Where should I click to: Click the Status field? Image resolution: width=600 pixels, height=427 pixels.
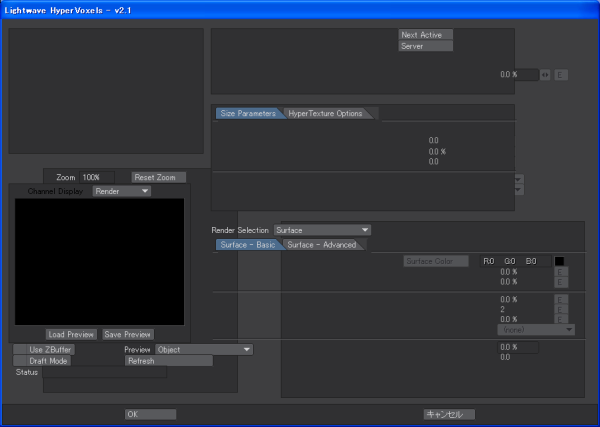click(x=104, y=372)
